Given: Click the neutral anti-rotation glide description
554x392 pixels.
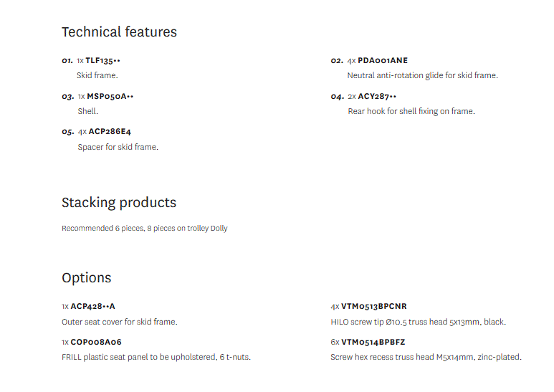Looking at the screenshot, I should (x=423, y=75).
